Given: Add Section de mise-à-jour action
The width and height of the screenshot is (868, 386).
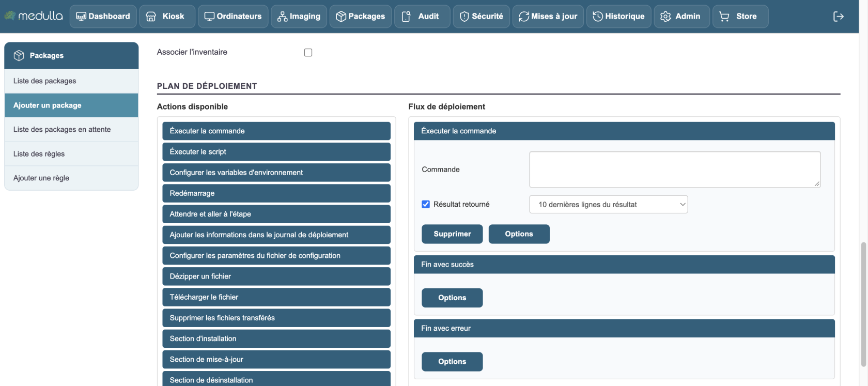Looking at the screenshot, I should (276, 359).
